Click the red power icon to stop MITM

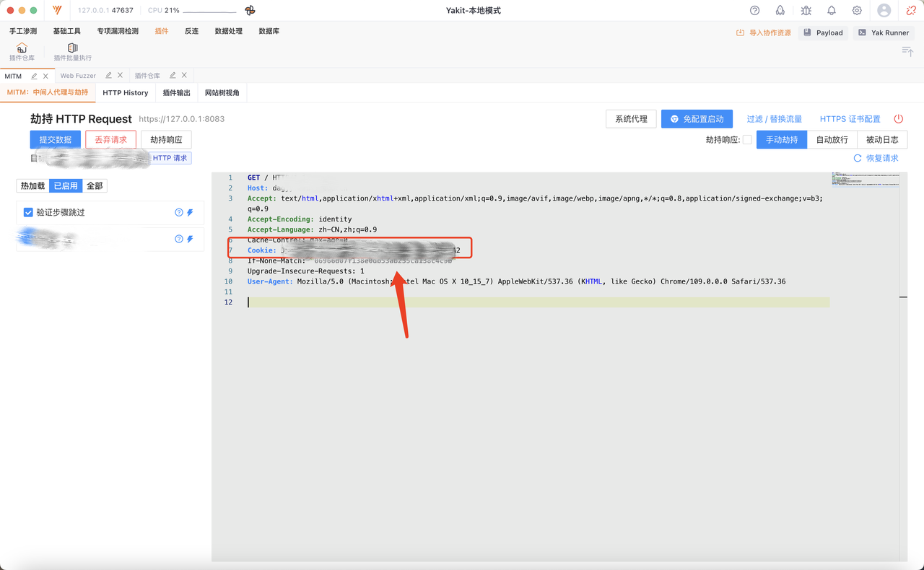pyautogui.click(x=899, y=119)
